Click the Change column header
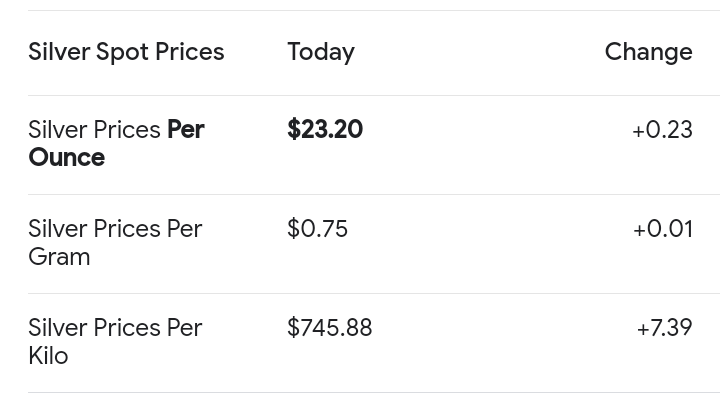The height and width of the screenshot is (400, 720). (648, 52)
